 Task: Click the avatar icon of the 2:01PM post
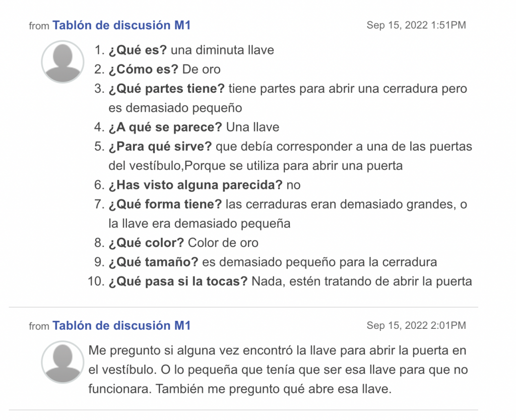(x=62, y=362)
